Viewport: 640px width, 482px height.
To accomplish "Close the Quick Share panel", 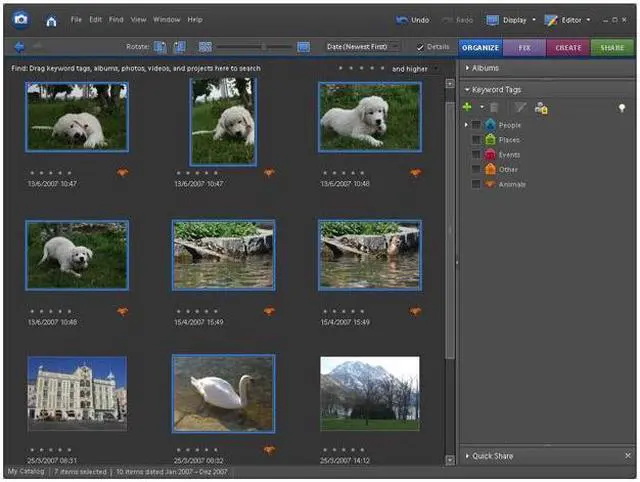I will click(628, 455).
